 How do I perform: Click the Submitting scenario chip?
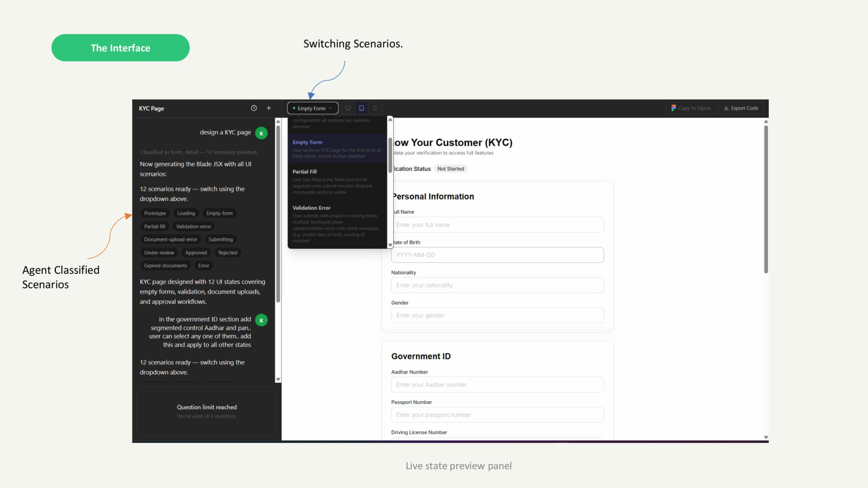tap(221, 240)
